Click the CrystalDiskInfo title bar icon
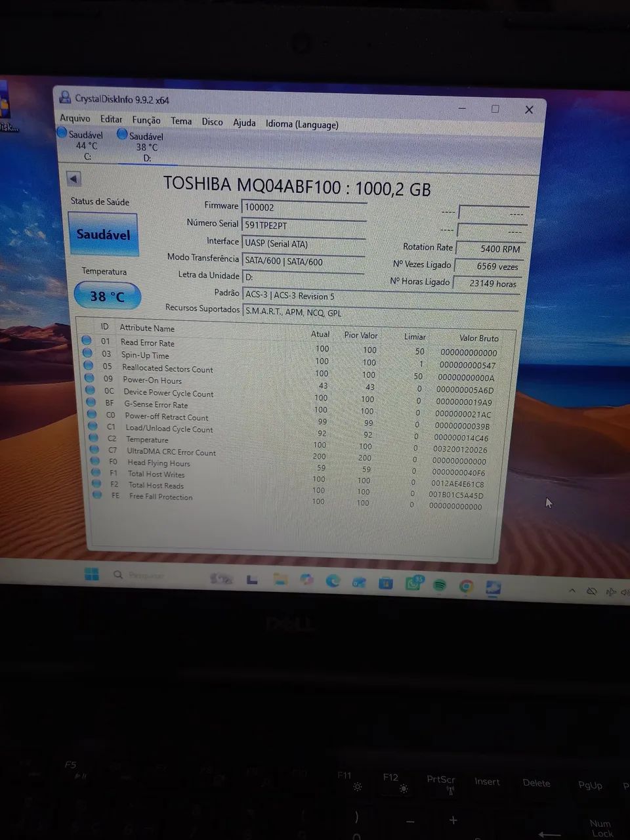The width and height of the screenshot is (630, 840). coord(65,97)
